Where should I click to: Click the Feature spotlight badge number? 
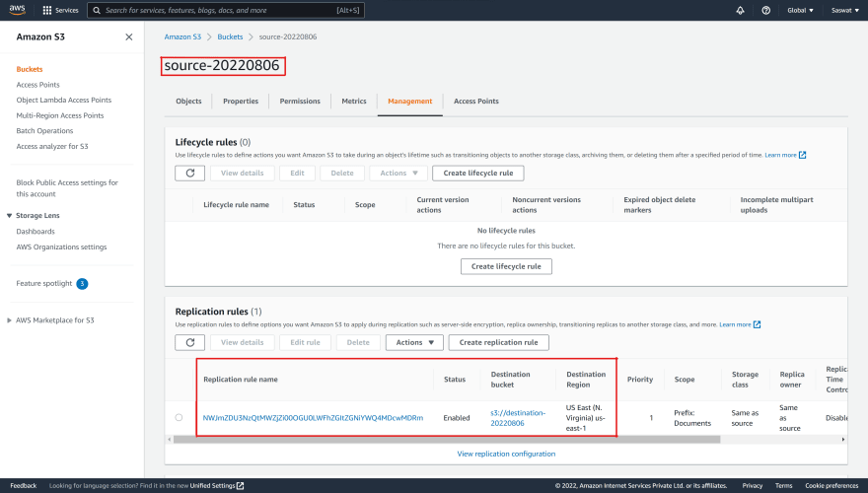coord(82,284)
